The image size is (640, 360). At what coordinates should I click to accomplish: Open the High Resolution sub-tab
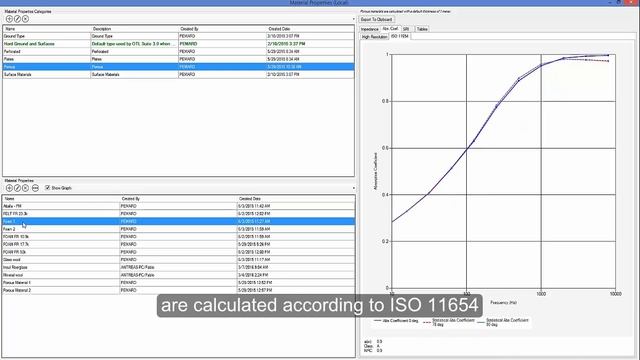point(374,37)
